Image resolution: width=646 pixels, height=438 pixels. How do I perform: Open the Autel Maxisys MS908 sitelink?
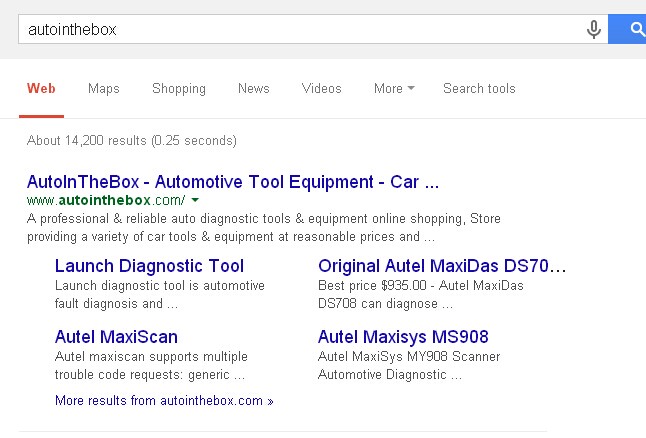pos(403,337)
